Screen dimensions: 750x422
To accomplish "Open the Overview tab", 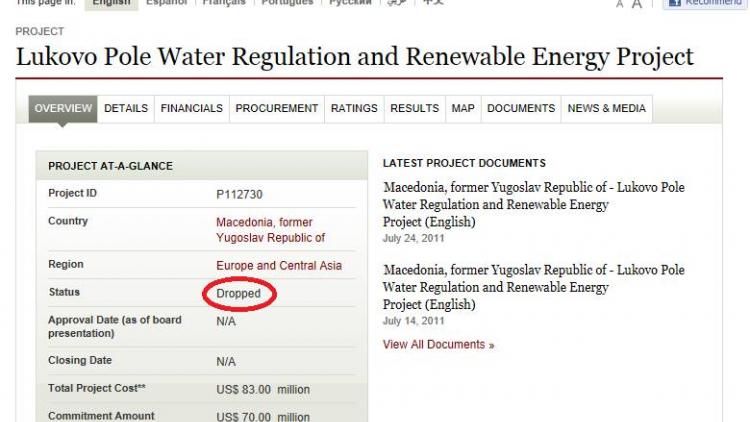I will click(x=64, y=108).
